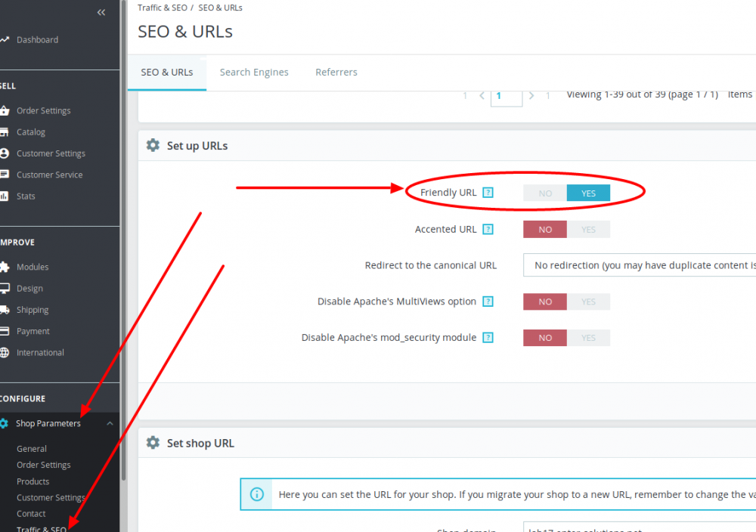Click the Shipping truck icon
The image size is (756, 532).
[5, 310]
